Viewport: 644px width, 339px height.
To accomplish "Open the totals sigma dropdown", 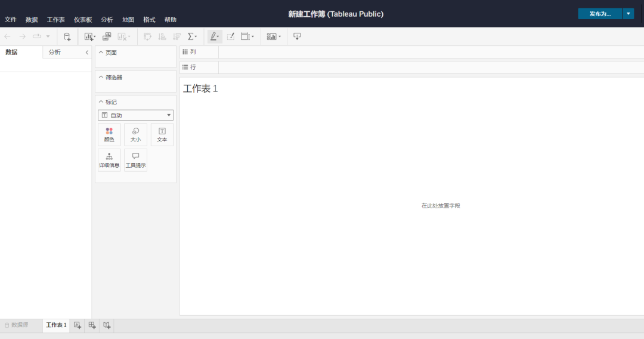I will click(192, 36).
